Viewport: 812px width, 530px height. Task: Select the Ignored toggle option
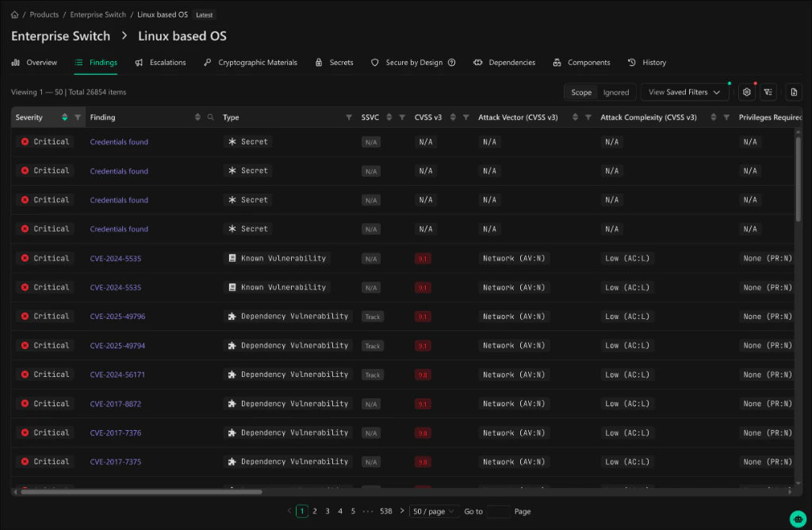(x=615, y=92)
